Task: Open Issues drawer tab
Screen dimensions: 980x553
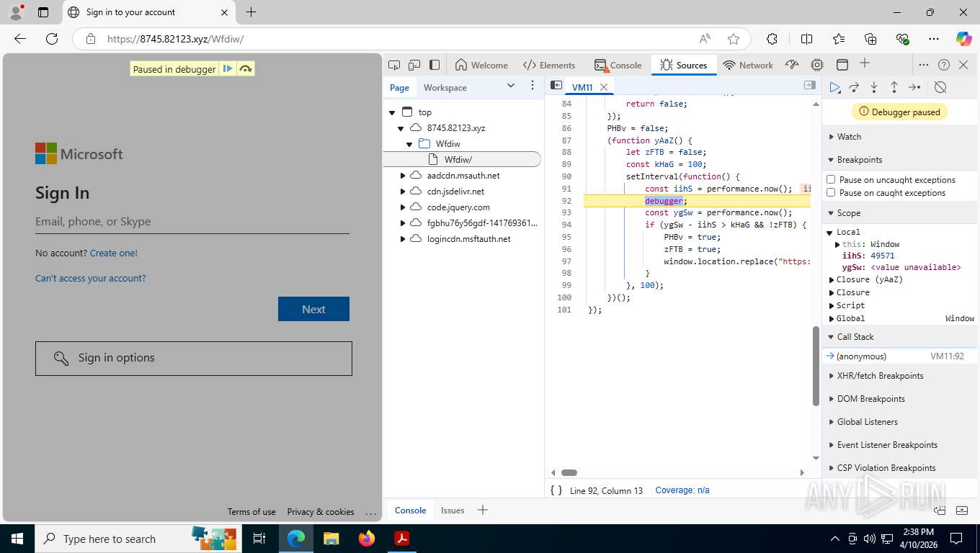Action: pos(453,510)
